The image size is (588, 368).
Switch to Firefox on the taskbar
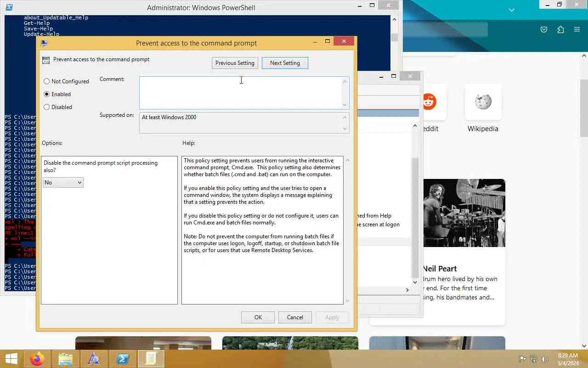pos(37,359)
